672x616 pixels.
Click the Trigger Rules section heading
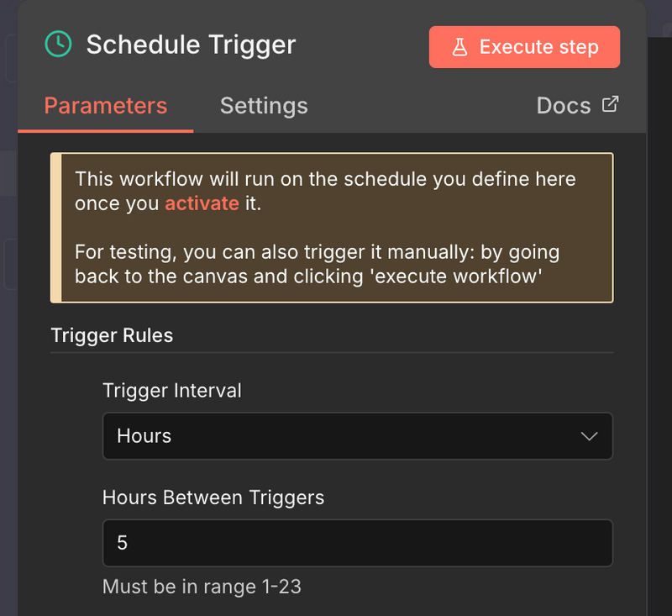(x=112, y=335)
